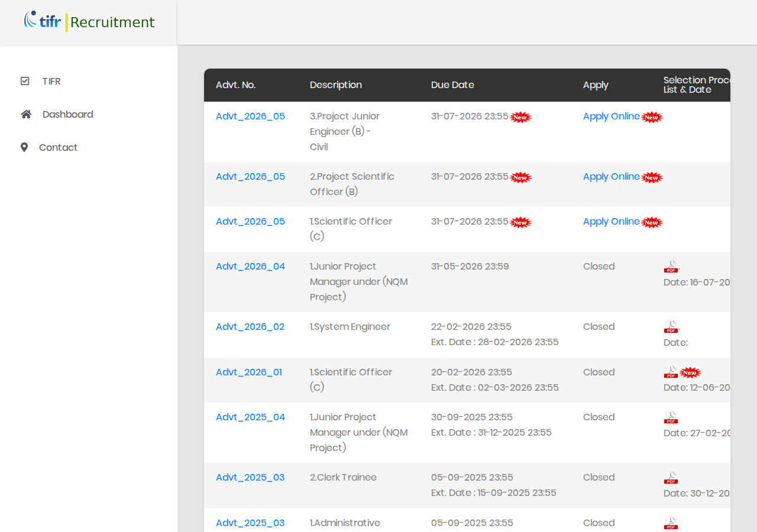Click 'Ext. Date : 28-02-2026 23:55' text
Viewport: 757px width, 532px height.
[x=495, y=342]
